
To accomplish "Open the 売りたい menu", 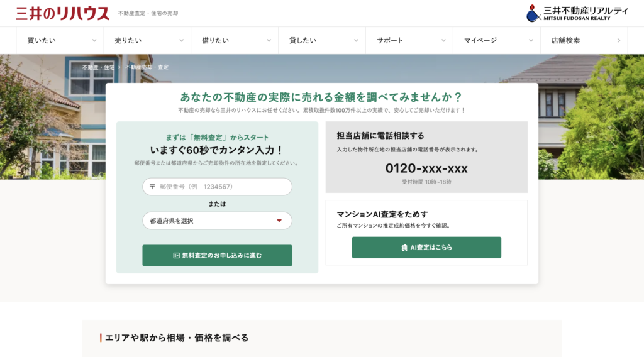I will coord(147,41).
